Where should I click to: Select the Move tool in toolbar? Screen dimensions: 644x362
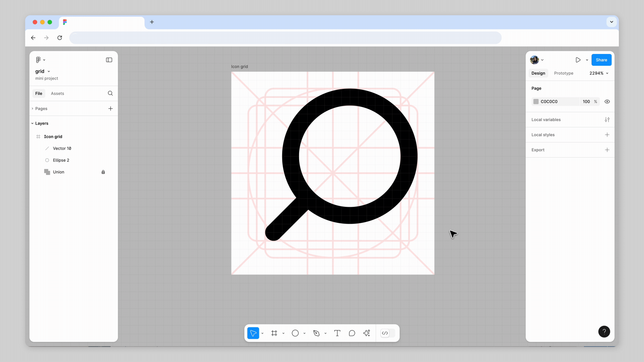pyautogui.click(x=253, y=333)
